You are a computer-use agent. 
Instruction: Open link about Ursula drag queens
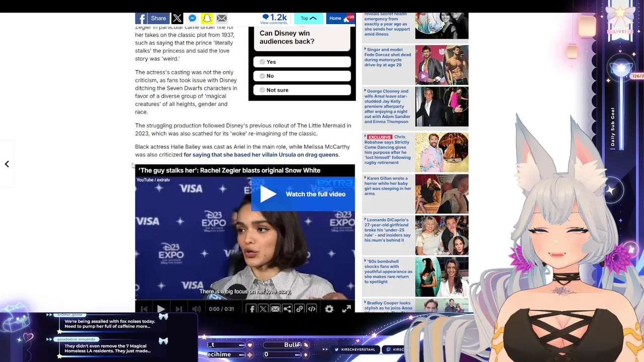click(x=261, y=155)
